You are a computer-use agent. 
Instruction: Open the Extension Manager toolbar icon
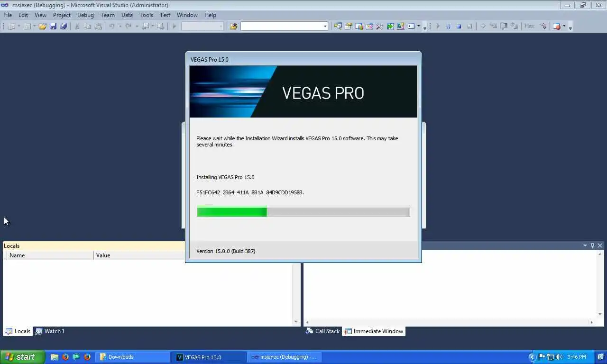tap(401, 26)
